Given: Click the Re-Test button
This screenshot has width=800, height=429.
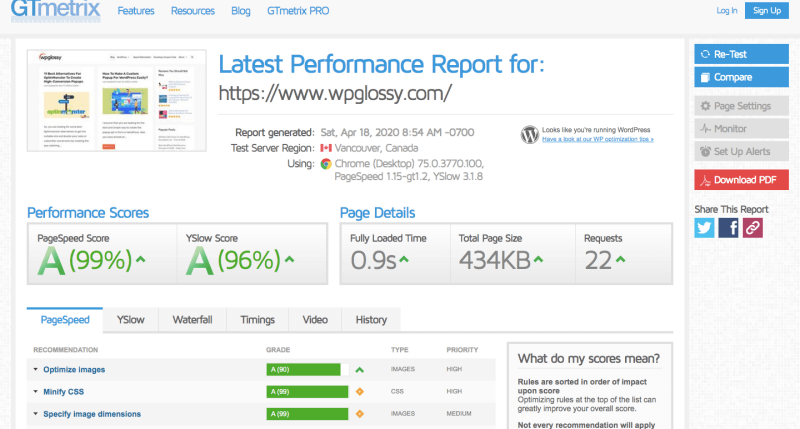Looking at the screenshot, I should [x=741, y=54].
